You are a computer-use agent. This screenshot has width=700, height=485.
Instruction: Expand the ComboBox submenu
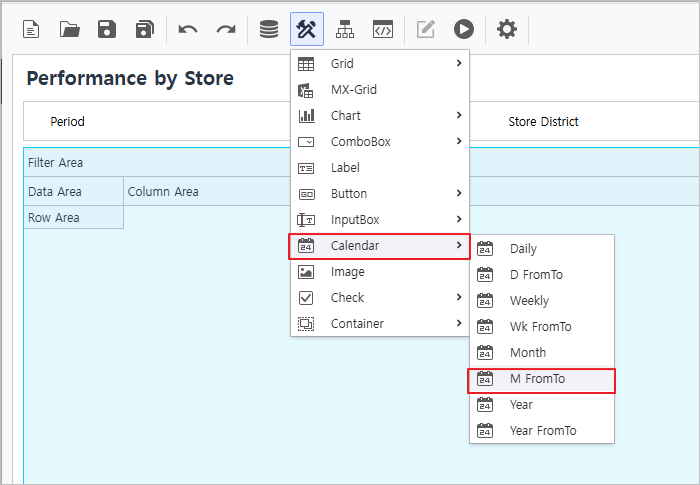(380, 142)
